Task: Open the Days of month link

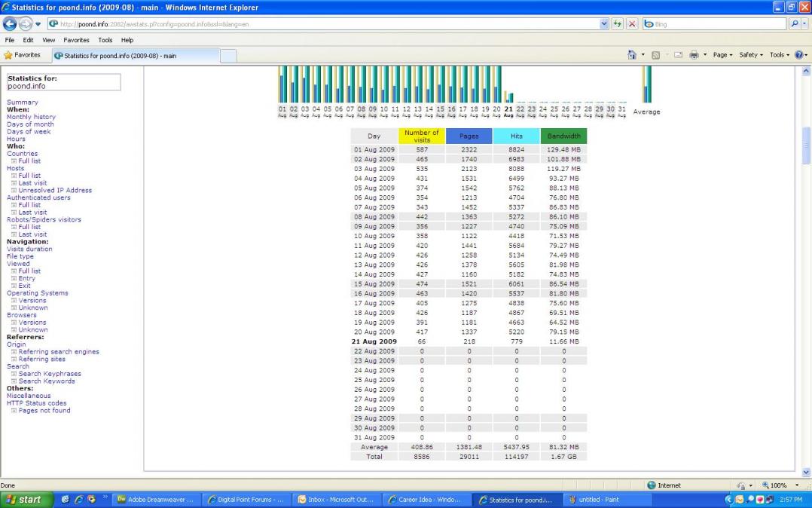Action: (x=30, y=124)
